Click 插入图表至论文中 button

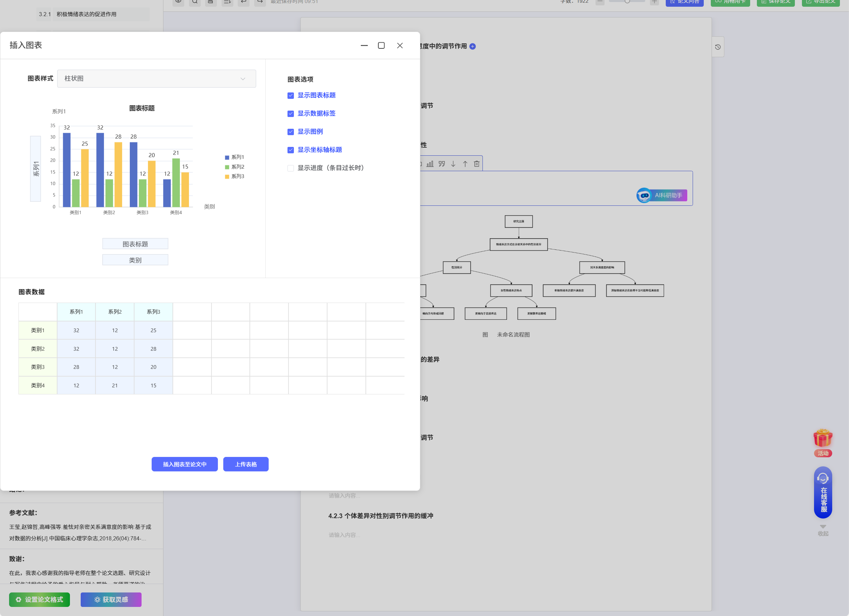click(x=185, y=464)
